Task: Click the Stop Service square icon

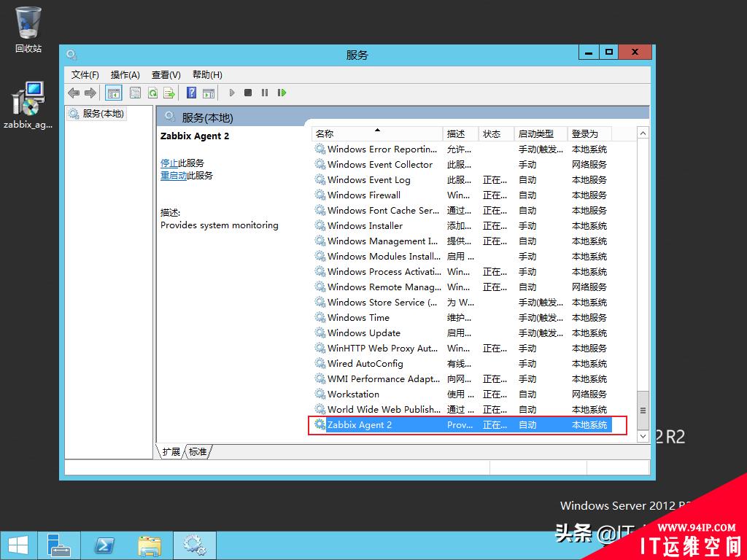Action: click(248, 93)
